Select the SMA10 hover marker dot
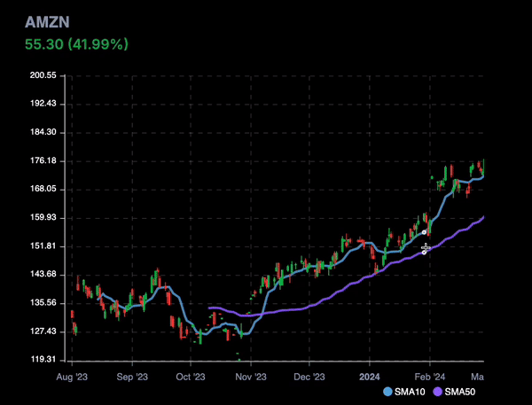 tap(424, 232)
